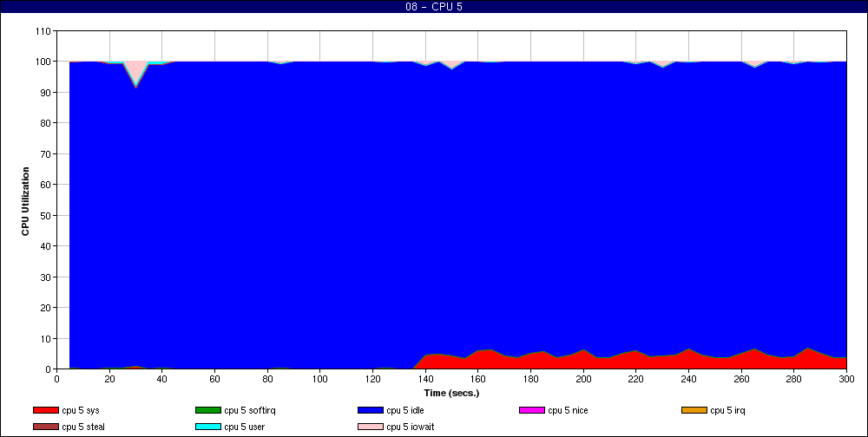Select the "cpu 5 idle" legend label
Screen dimensions: 868x437
(405, 410)
